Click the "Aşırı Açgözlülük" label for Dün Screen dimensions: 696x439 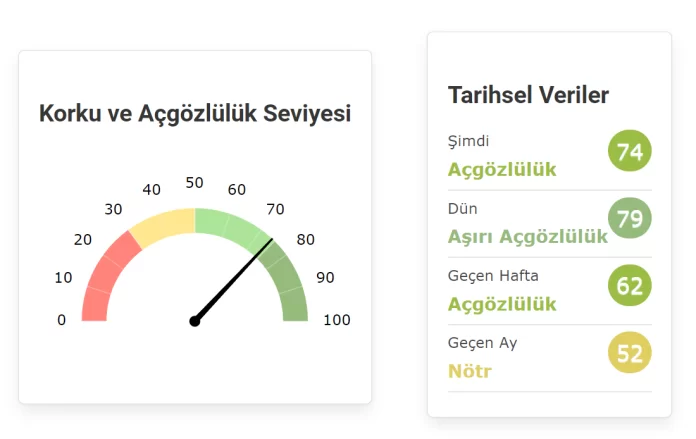(x=527, y=237)
